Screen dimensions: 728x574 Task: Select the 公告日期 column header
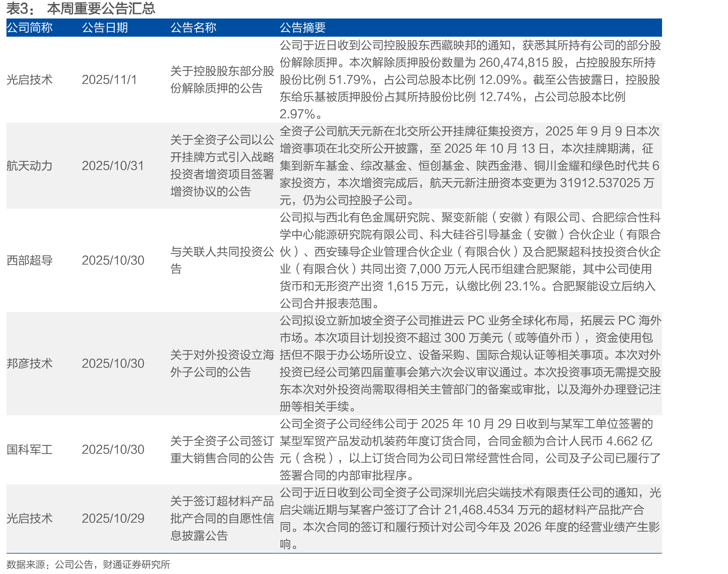tap(105, 27)
